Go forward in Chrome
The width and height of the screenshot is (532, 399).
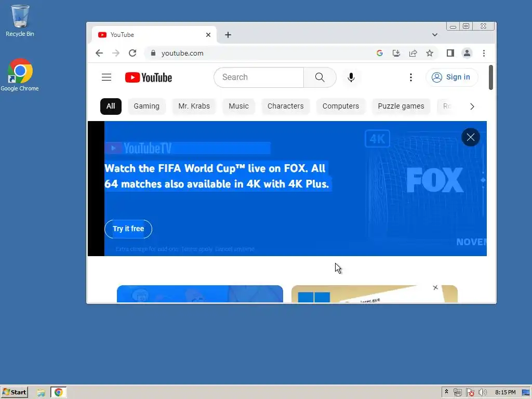pyautogui.click(x=116, y=54)
